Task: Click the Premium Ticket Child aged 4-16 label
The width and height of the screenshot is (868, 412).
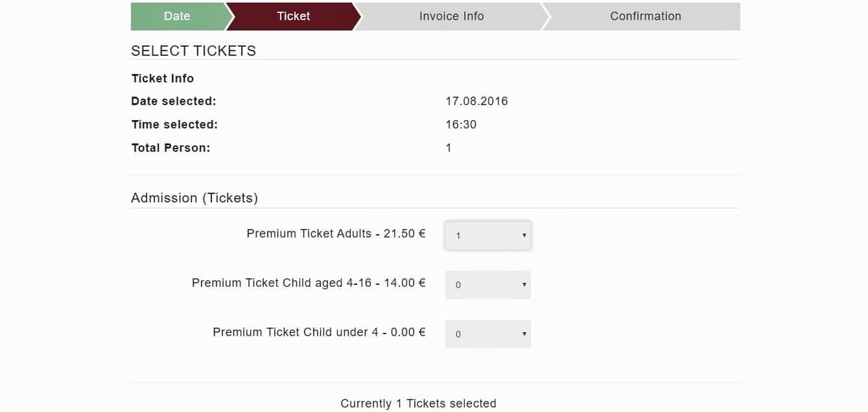Action: pos(309,283)
